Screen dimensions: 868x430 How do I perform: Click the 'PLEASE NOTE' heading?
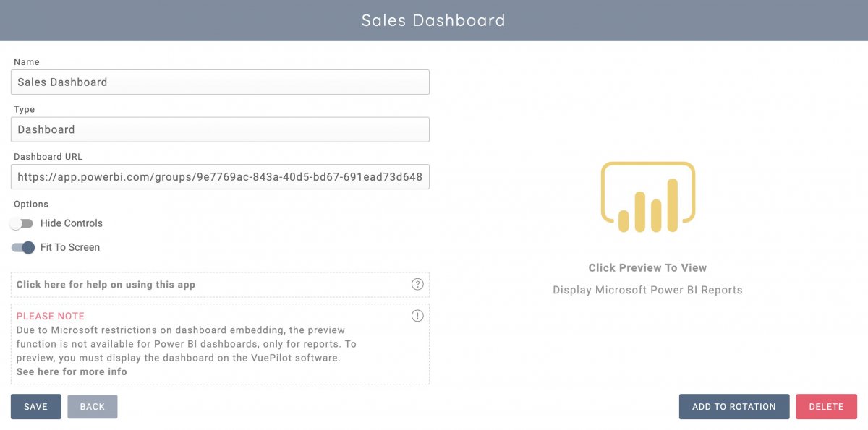click(51, 316)
